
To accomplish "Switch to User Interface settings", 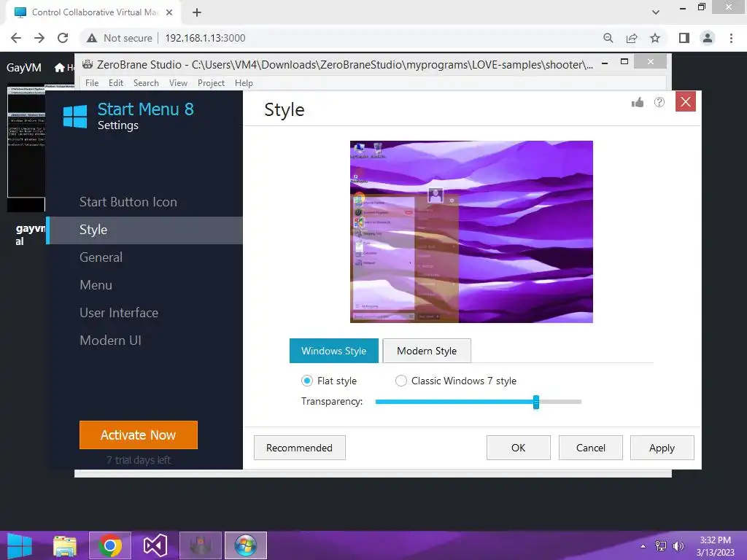I will (x=119, y=313).
